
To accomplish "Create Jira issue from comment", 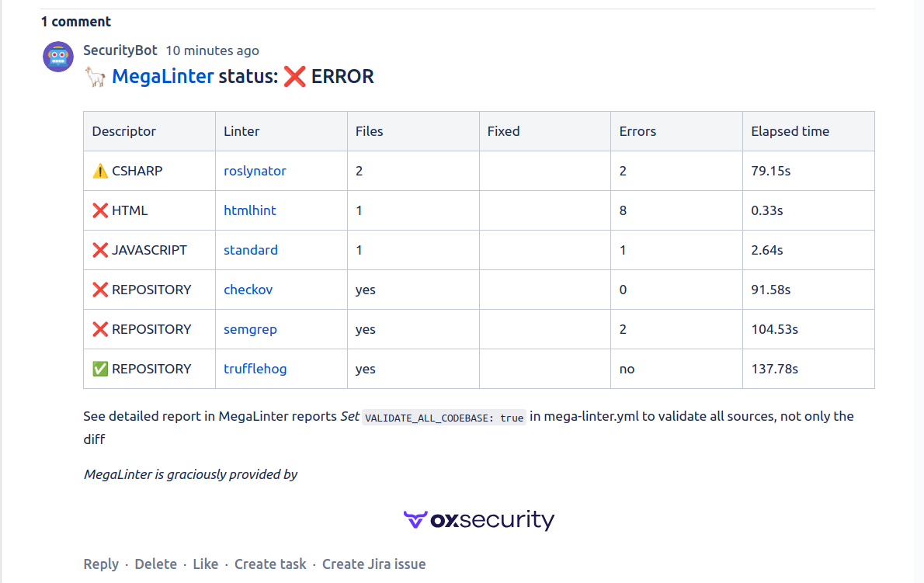I will (373, 564).
